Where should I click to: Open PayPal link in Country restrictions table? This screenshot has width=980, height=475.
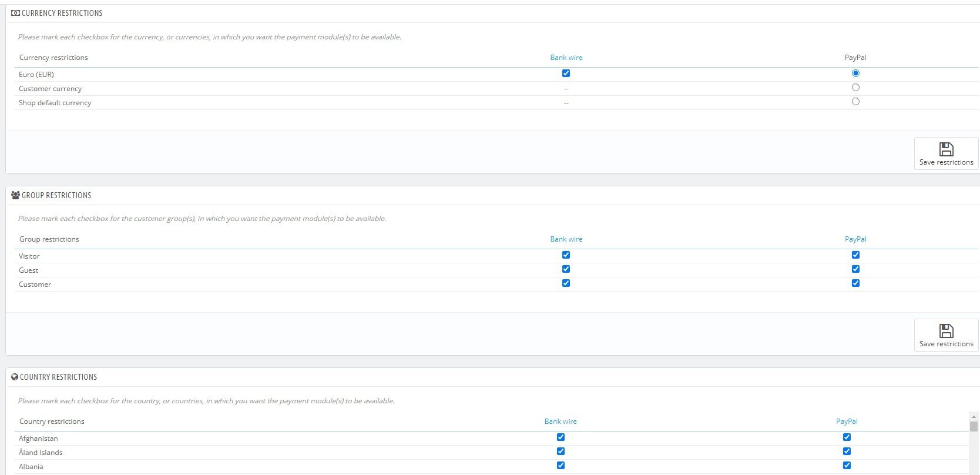tap(847, 422)
